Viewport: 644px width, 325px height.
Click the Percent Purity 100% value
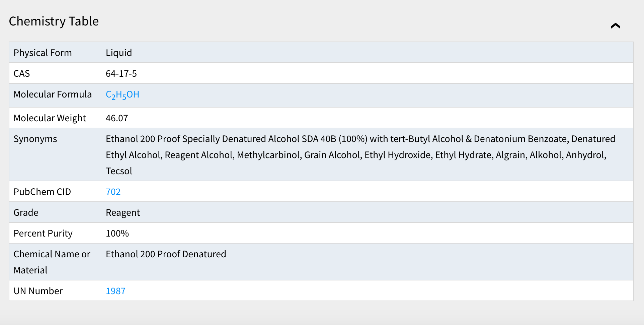click(117, 233)
